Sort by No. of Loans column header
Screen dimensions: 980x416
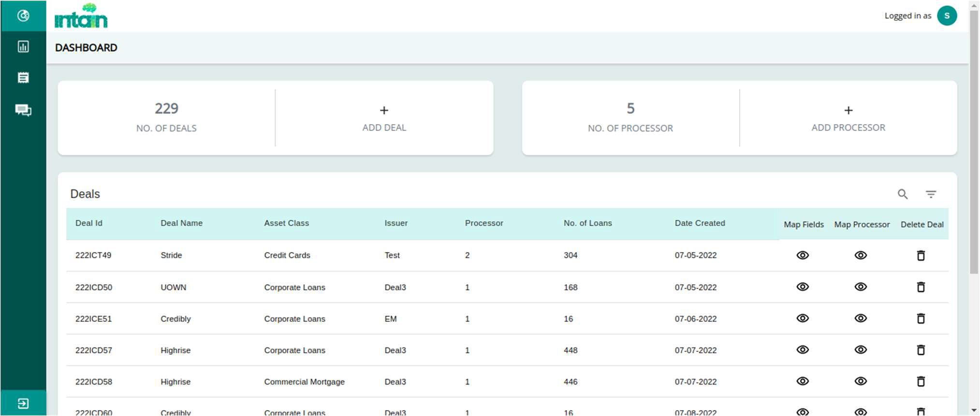pos(587,223)
